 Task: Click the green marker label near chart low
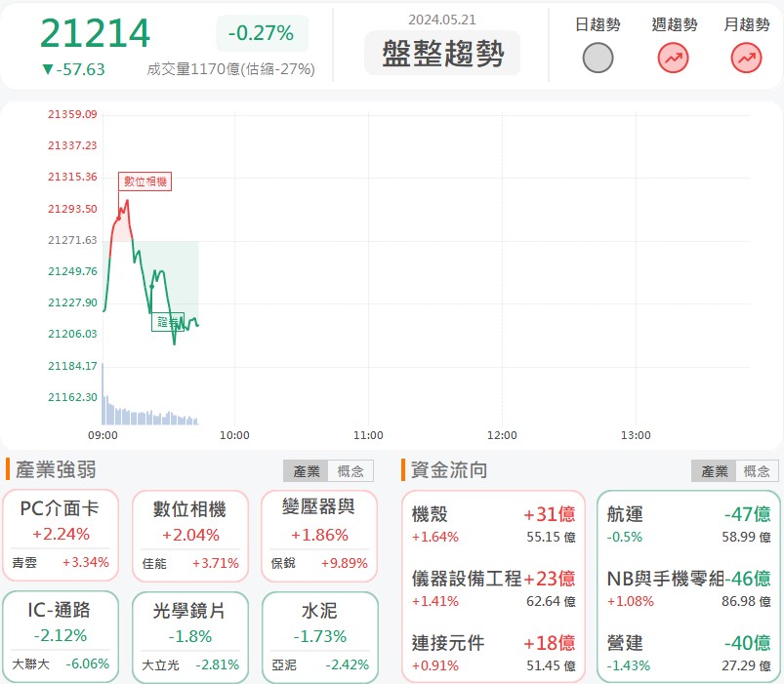[x=167, y=322]
